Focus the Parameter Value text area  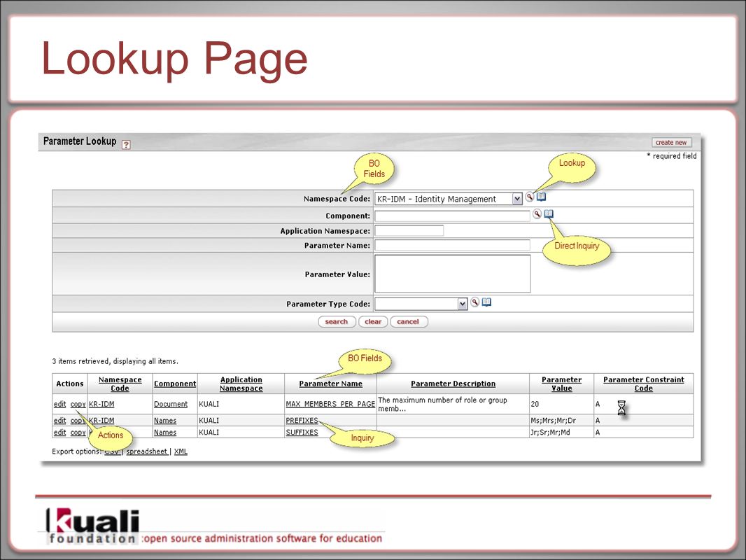[453, 274]
